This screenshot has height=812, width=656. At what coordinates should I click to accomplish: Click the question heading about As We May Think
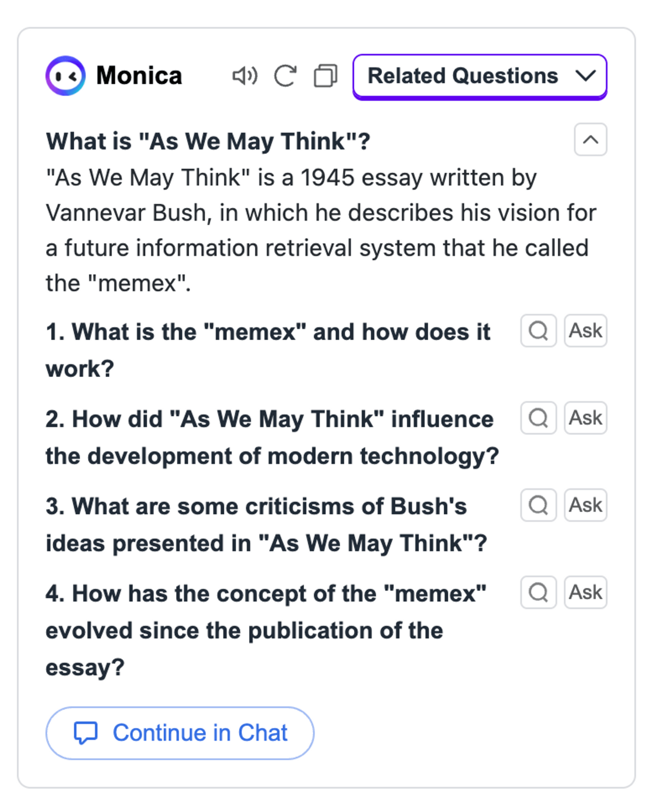tap(209, 141)
